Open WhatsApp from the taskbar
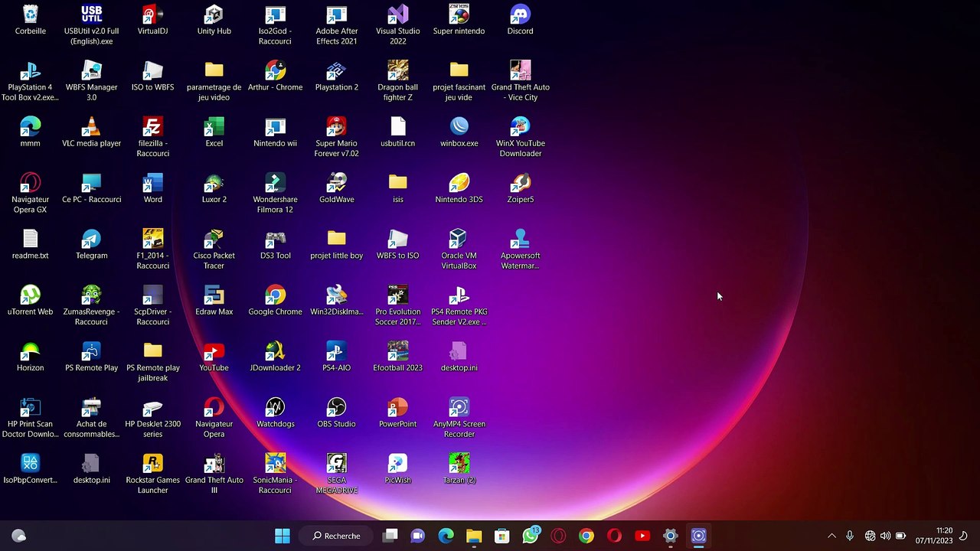 pos(530,536)
